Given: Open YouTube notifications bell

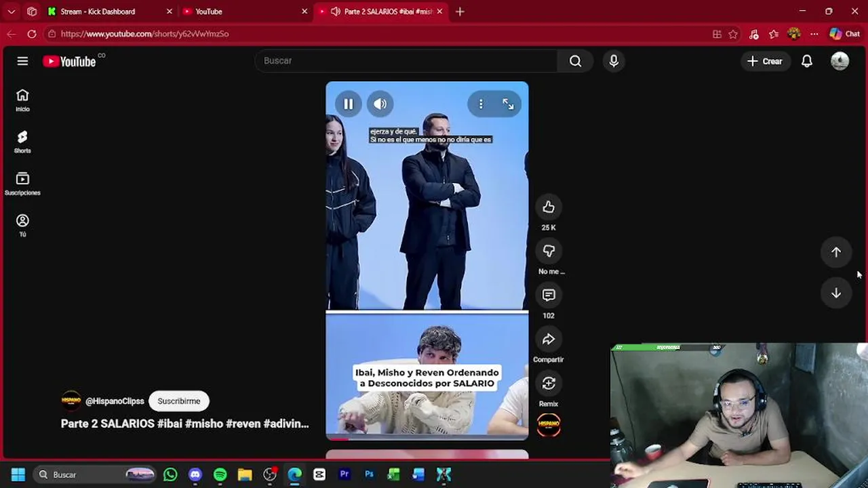Looking at the screenshot, I should pyautogui.click(x=807, y=61).
